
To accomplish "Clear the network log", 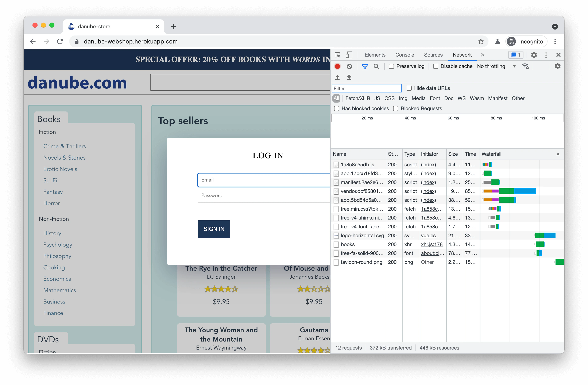I will [x=349, y=66].
